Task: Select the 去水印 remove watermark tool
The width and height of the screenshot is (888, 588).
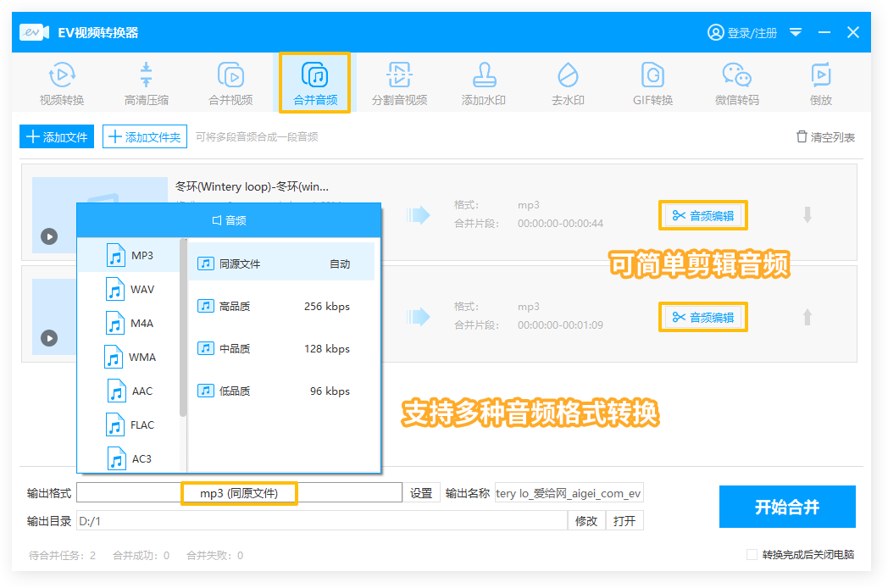Action: (568, 84)
